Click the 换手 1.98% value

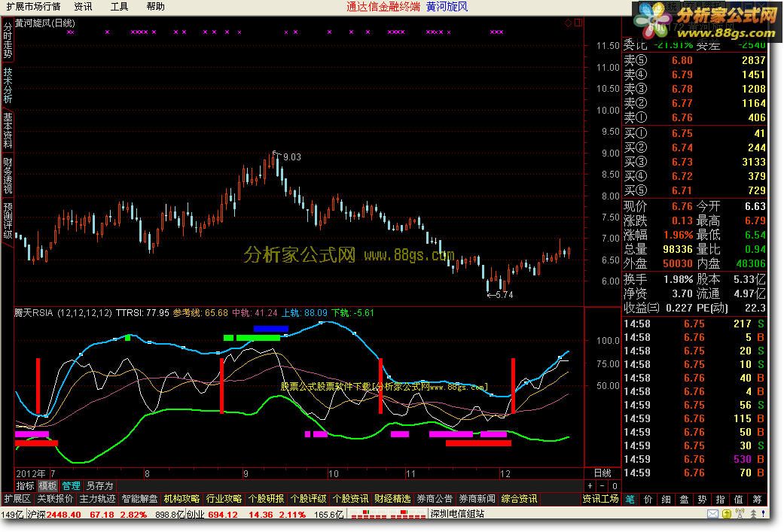[678, 279]
